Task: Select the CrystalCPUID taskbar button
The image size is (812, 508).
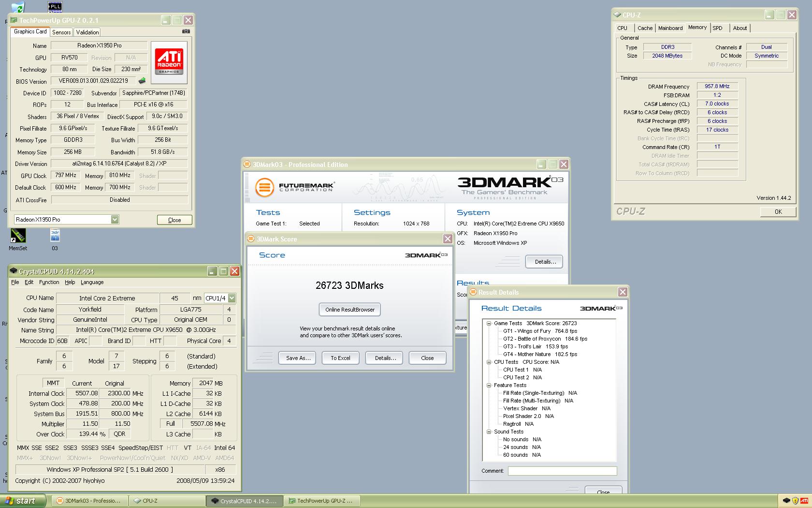Action: click(x=245, y=501)
